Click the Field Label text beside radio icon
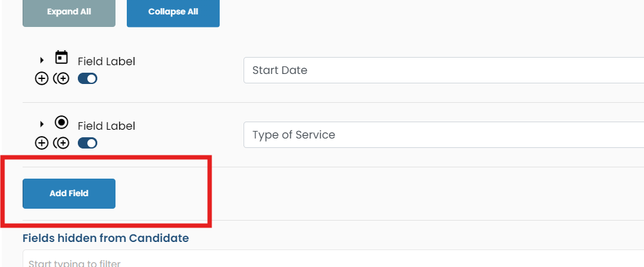Image resolution: width=644 pixels, height=267 pixels. tap(106, 126)
